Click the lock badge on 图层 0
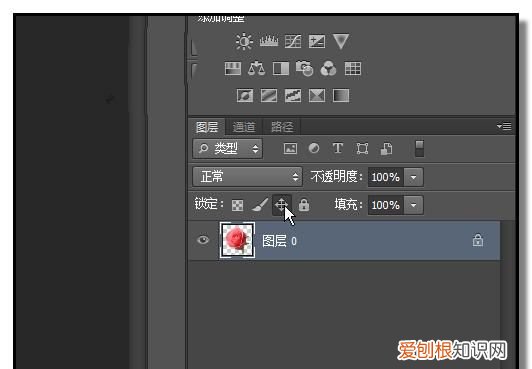 click(x=478, y=240)
